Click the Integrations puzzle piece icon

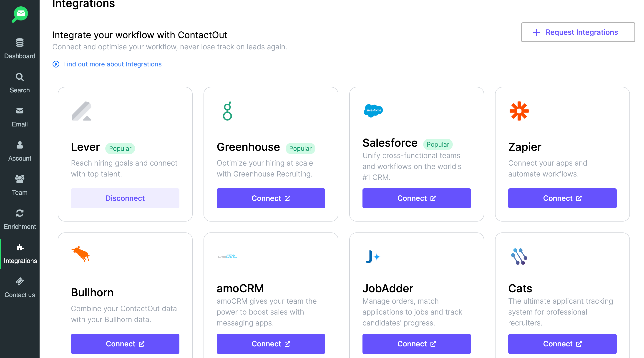19,247
